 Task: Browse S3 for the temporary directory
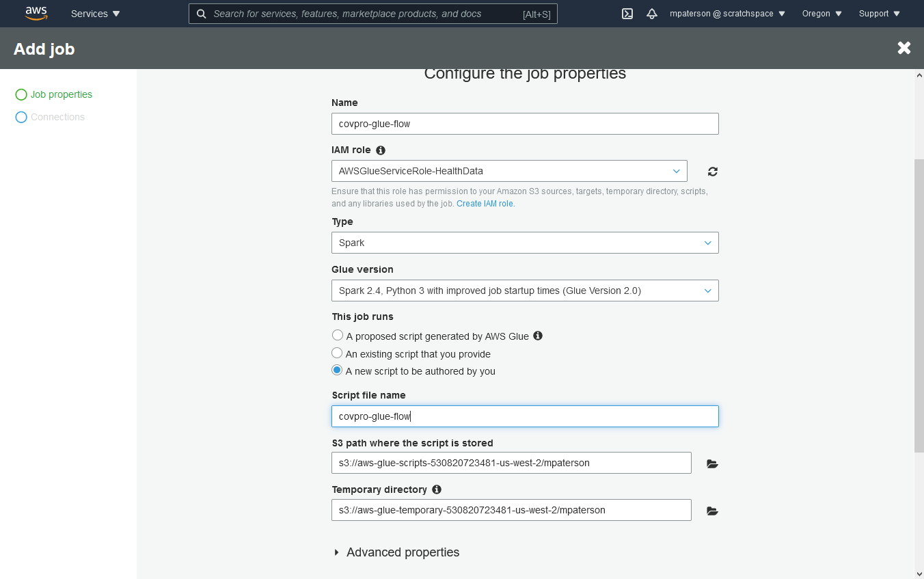tap(711, 510)
